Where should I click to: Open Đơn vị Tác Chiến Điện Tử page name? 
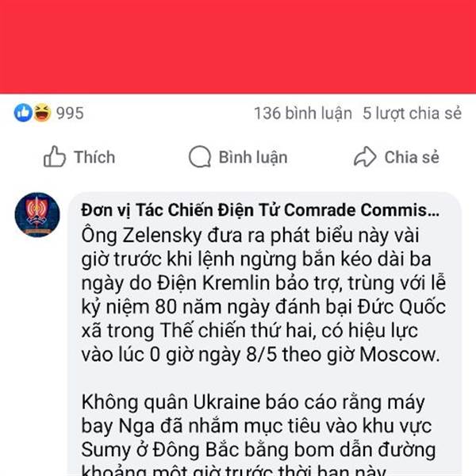point(260,210)
